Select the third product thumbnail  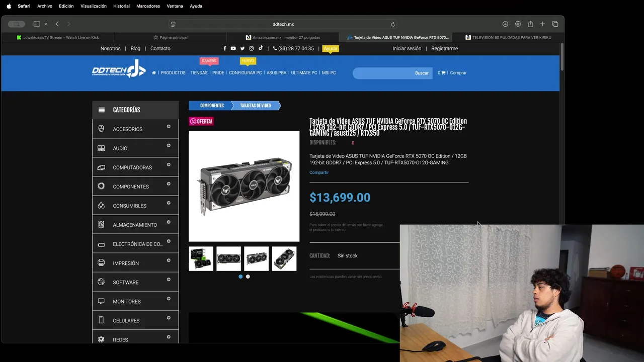coord(257,258)
